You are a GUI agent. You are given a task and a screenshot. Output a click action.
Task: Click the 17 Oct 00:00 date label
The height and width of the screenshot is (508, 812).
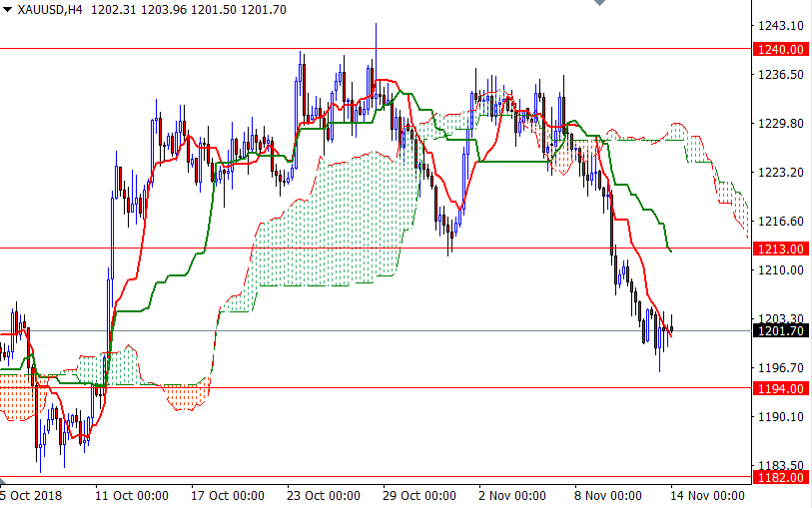227,495
